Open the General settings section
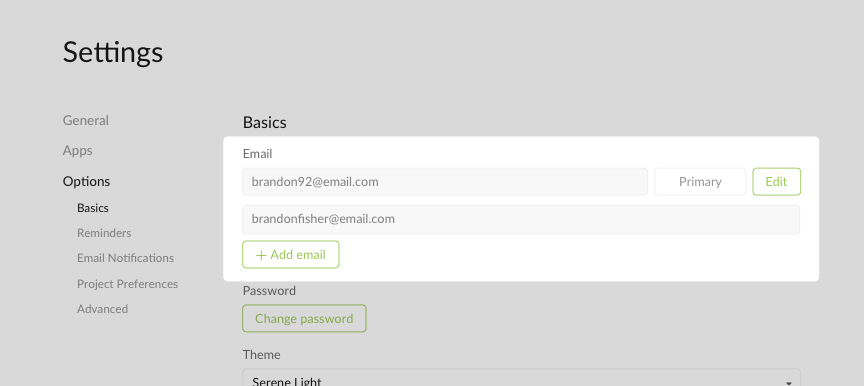The width and height of the screenshot is (864, 386). pyautogui.click(x=85, y=121)
